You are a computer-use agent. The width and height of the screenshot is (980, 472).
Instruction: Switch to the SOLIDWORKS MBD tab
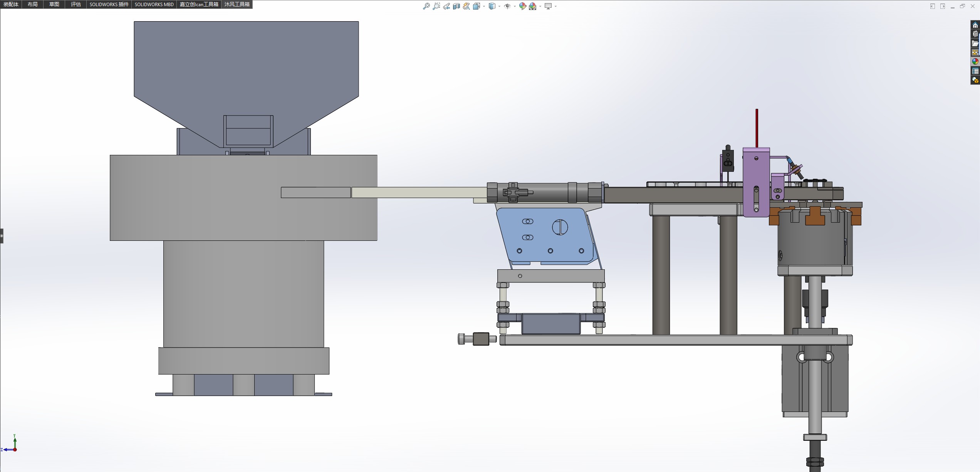click(154, 4)
